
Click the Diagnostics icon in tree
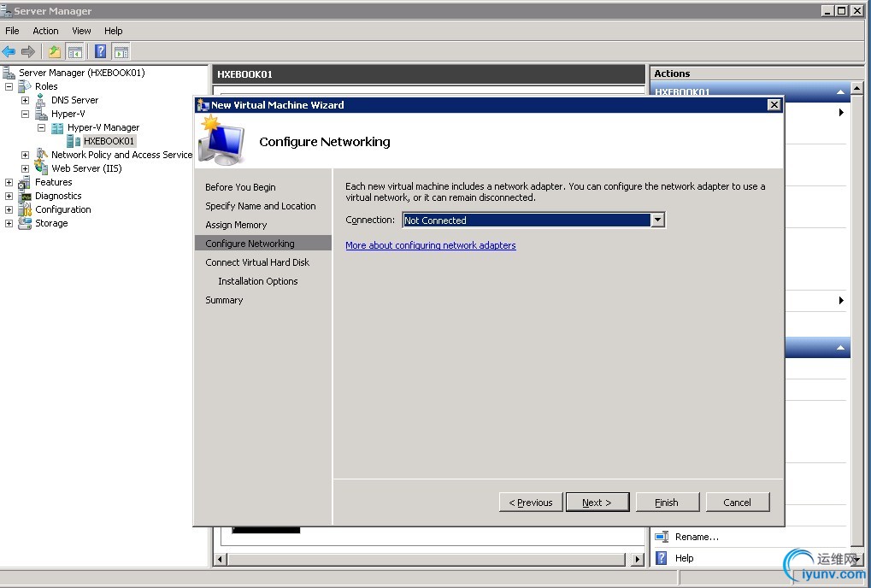25,196
